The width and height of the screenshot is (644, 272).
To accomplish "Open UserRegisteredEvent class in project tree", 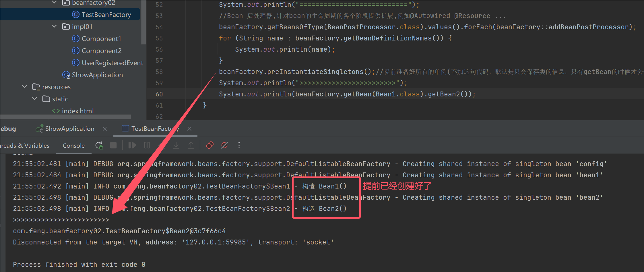I will (x=112, y=63).
